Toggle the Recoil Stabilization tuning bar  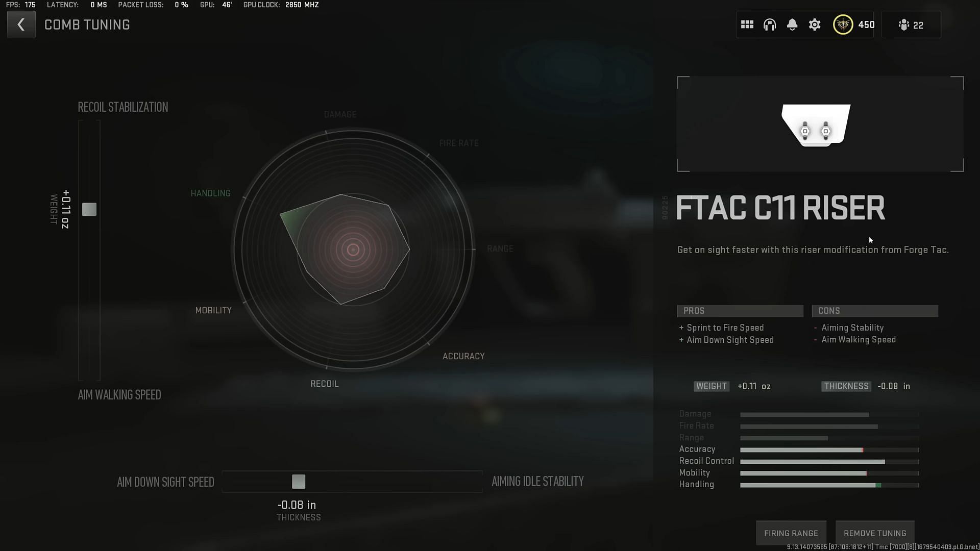point(89,209)
